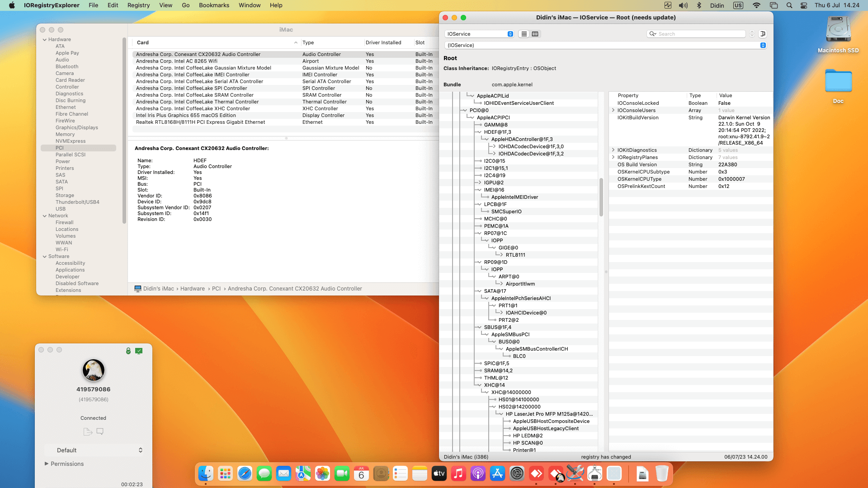The width and height of the screenshot is (868, 488).
Task: Open Podcasts from the Dock
Action: pos(478,474)
